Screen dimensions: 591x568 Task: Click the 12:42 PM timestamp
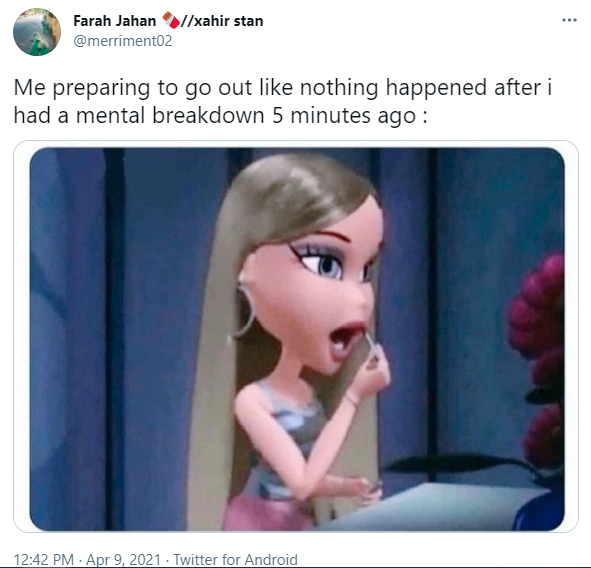44,559
